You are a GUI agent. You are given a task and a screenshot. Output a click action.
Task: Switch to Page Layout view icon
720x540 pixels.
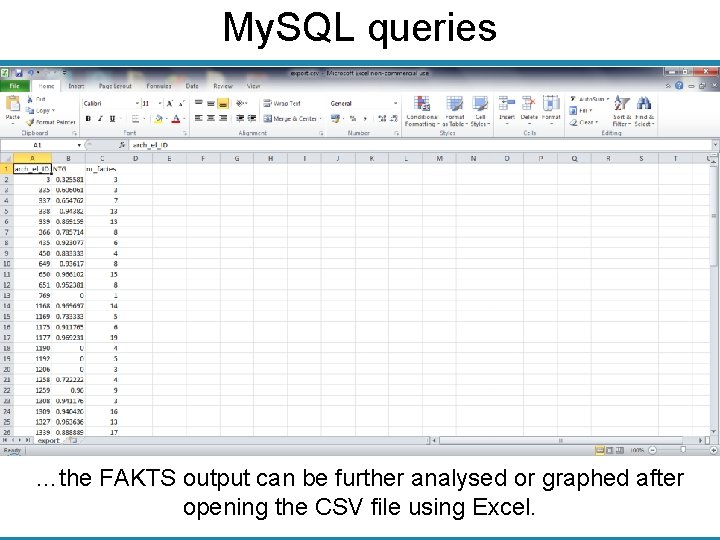click(x=610, y=450)
